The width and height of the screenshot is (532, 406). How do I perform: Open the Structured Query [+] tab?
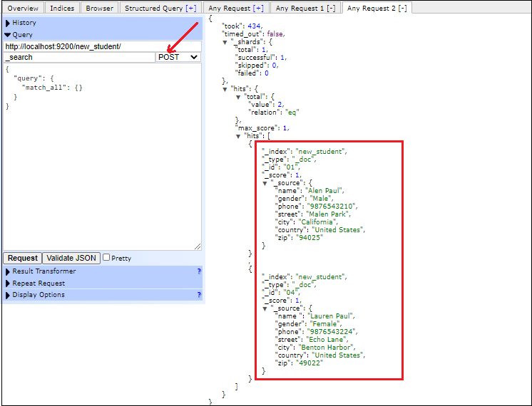(160, 8)
